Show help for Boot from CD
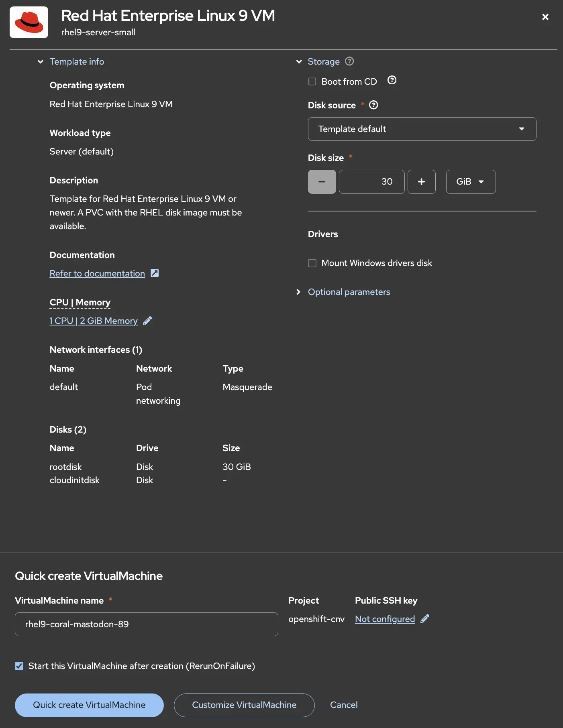The height and width of the screenshot is (728, 563). tap(392, 80)
